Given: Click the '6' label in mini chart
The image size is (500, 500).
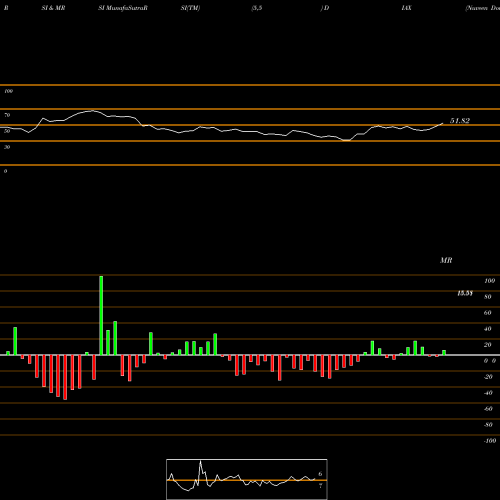Looking at the screenshot, I should (x=320, y=474).
